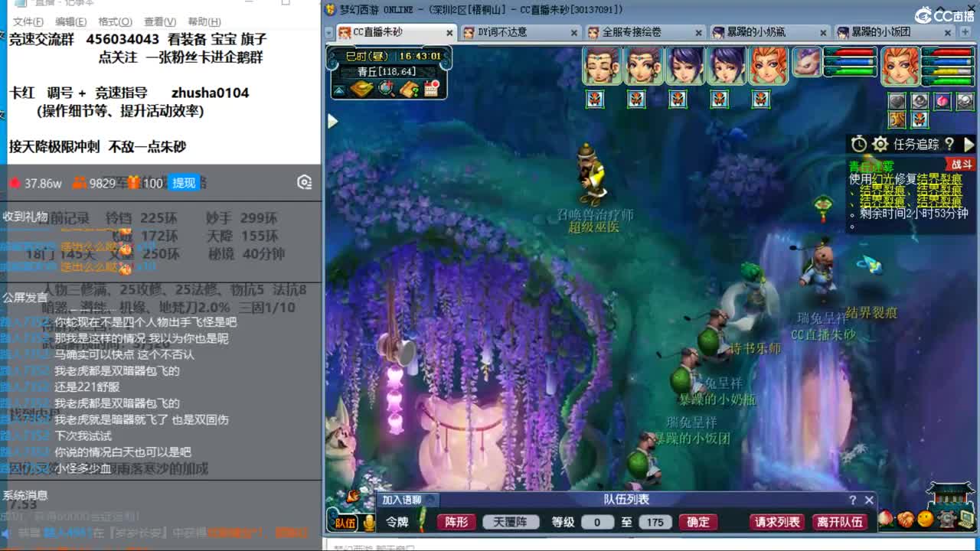This screenshot has height=551, width=980.
Task: Select the fourth team member portrait
Action: pos(725,65)
